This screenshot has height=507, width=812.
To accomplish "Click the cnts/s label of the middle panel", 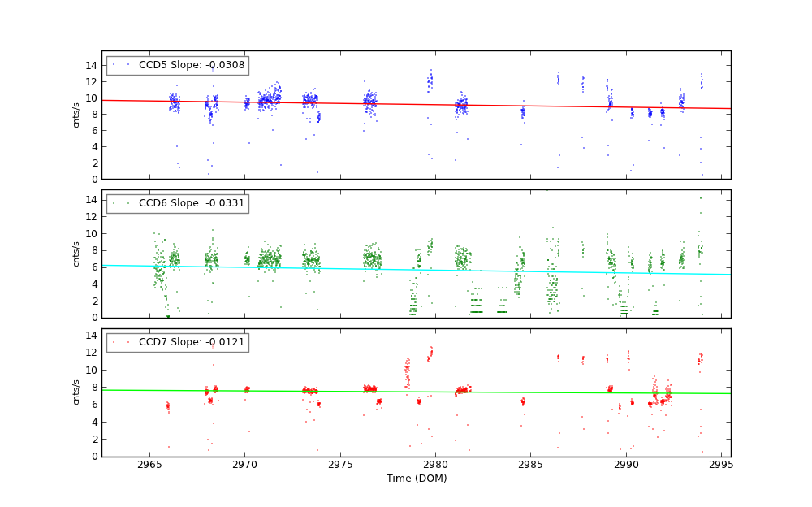I will coord(76,253).
